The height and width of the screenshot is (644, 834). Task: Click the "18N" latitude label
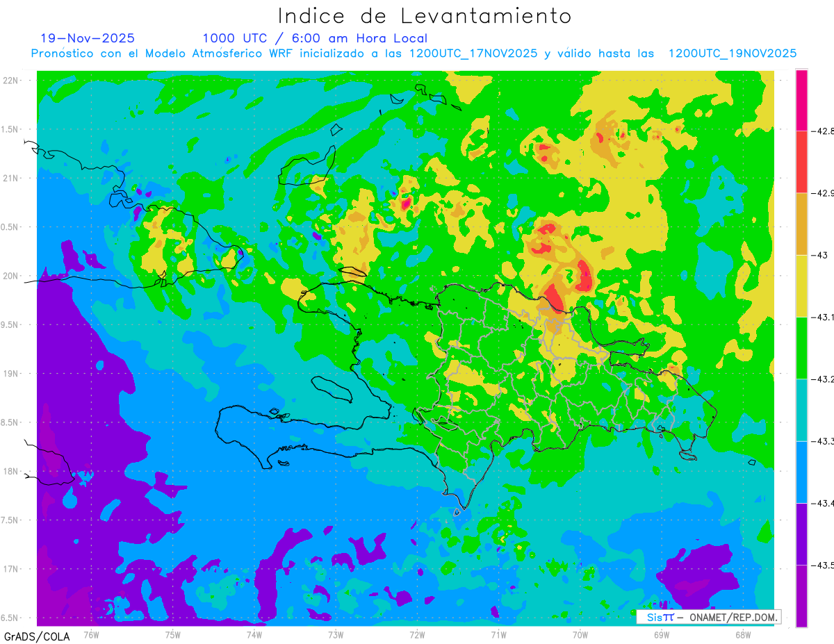click(10, 471)
